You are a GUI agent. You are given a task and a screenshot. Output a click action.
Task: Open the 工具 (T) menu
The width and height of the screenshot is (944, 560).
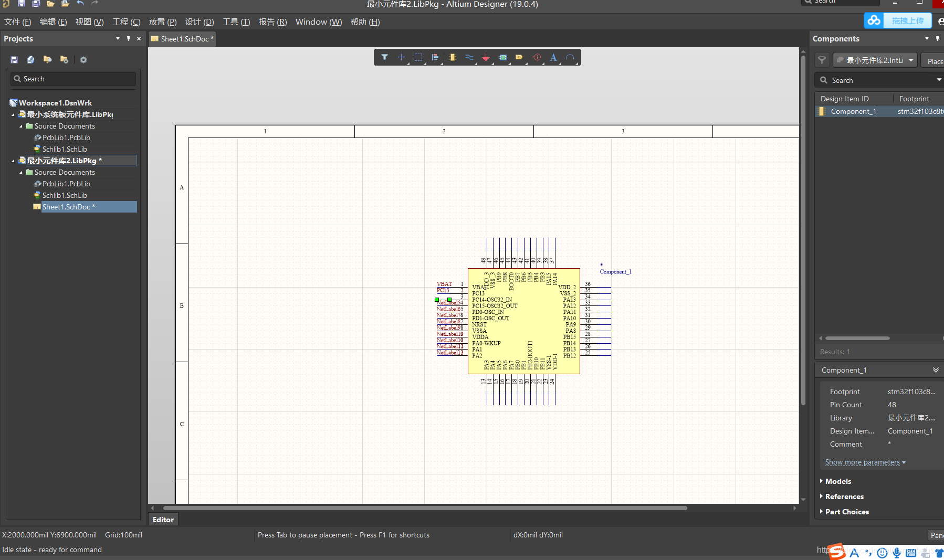click(x=236, y=22)
